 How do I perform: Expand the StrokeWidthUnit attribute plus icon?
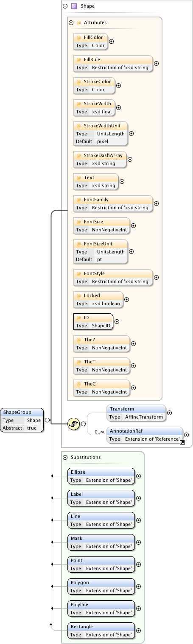click(131, 133)
